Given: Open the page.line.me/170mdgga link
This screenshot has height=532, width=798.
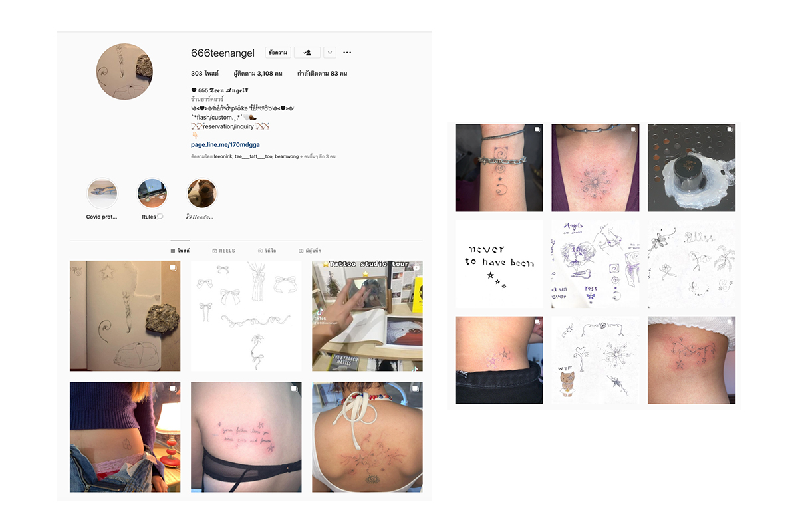Looking at the screenshot, I should (x=225, y=144).
